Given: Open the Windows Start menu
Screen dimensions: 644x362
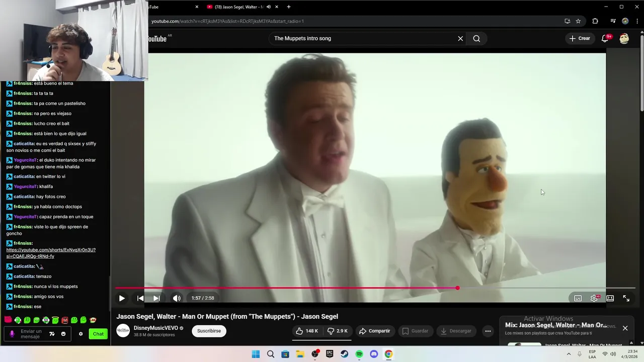Looking at the screenshot, I should [256, 354].
